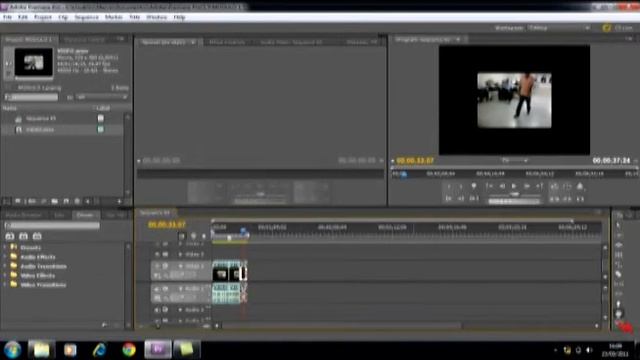Select the Slide tool
640x360 pixels.
click(618, 294)
